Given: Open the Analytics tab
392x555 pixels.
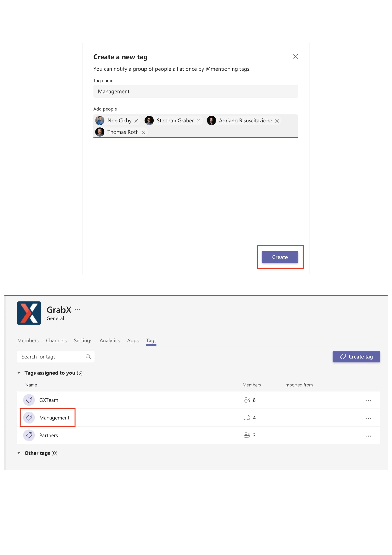Looking at the screenshot, I should pos(110,340).
